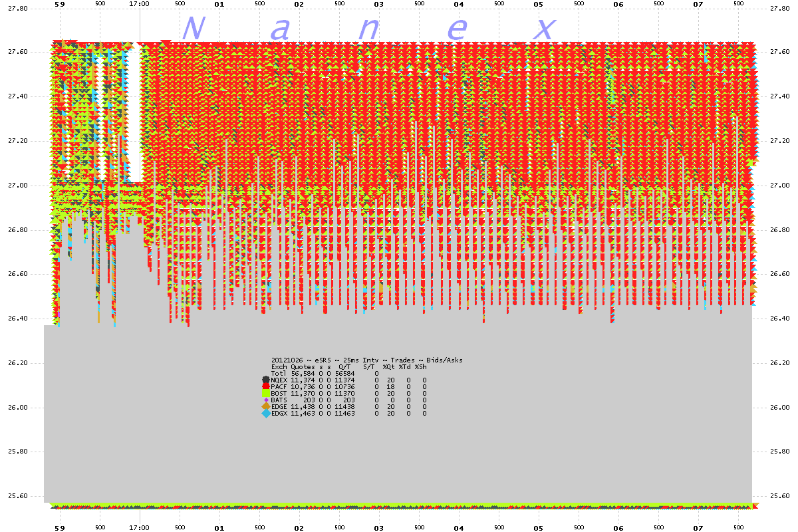Click the PACF quotes value '10,736'
The height and width of the screenshot is (532, 798).
coord(303,386)
